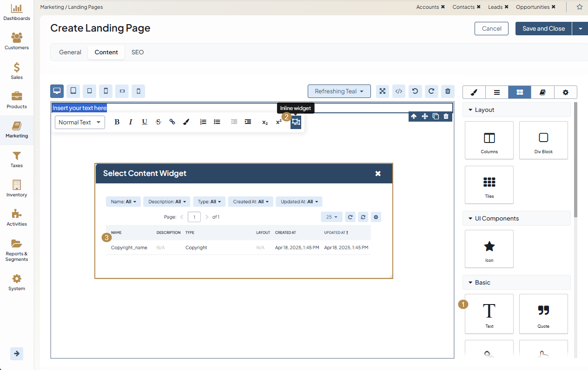Switch to Tablet device preview
588x370 pixels.
click(x=73, y=91)
